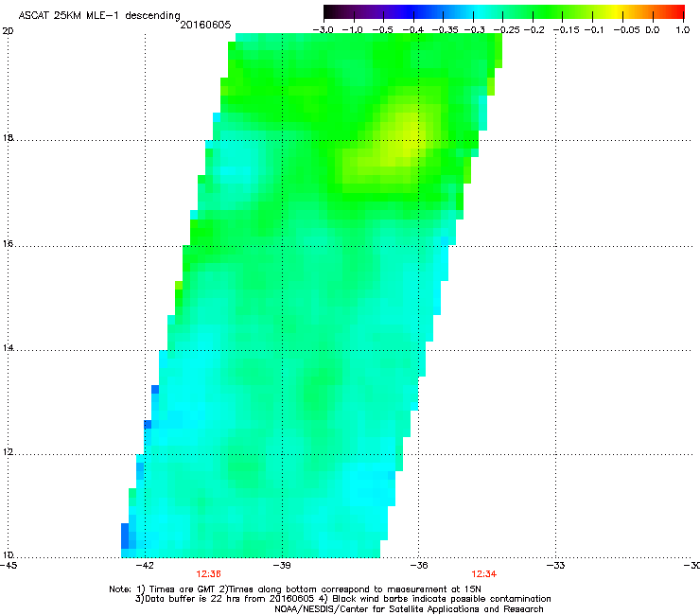Click the longitude label -33
700x615 pixels.
[555, 566]
